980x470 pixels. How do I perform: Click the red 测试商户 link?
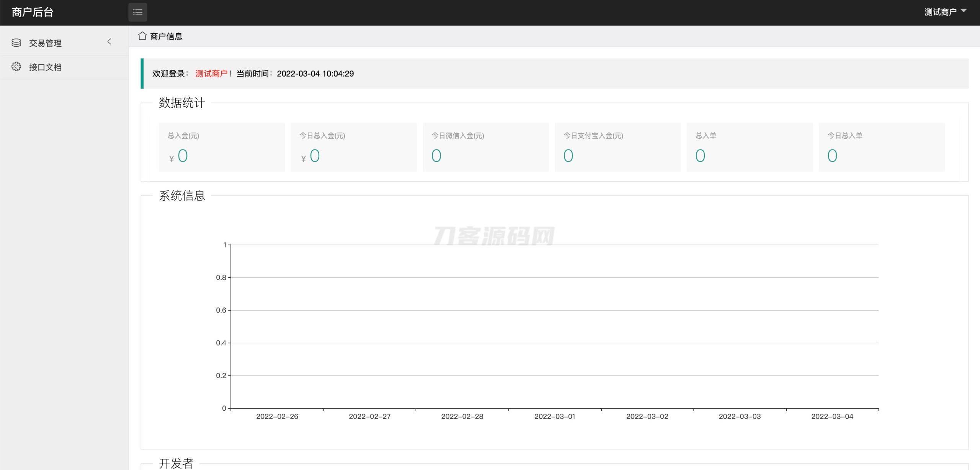(x=212, y=73)
